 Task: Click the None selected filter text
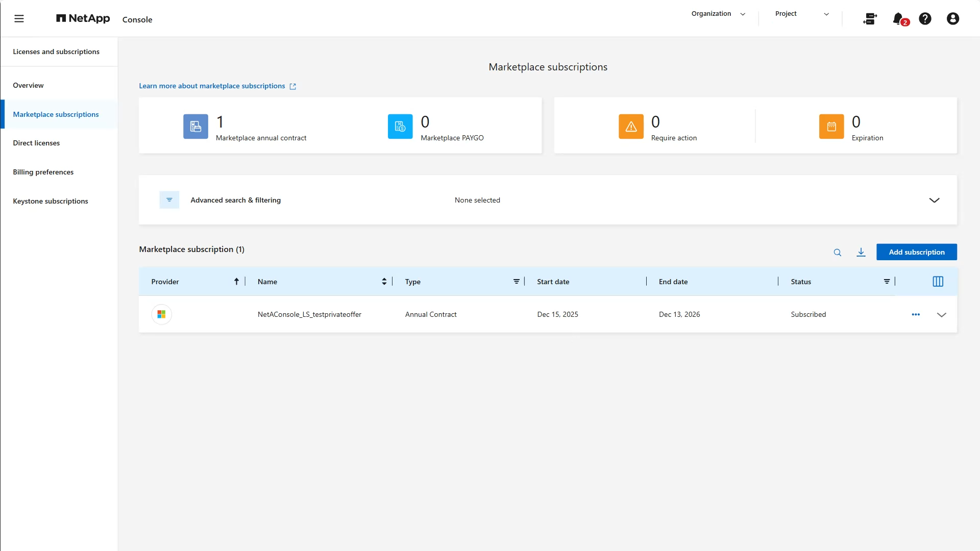point(477,201)
